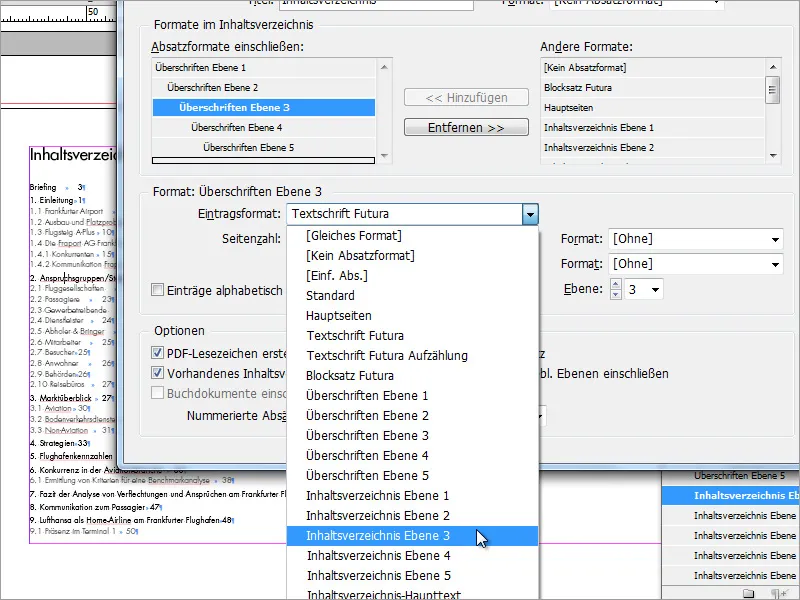Choose Textschrift Futura from dropdown list
Screen dimensions: 800x600
(x=412, y=336)
